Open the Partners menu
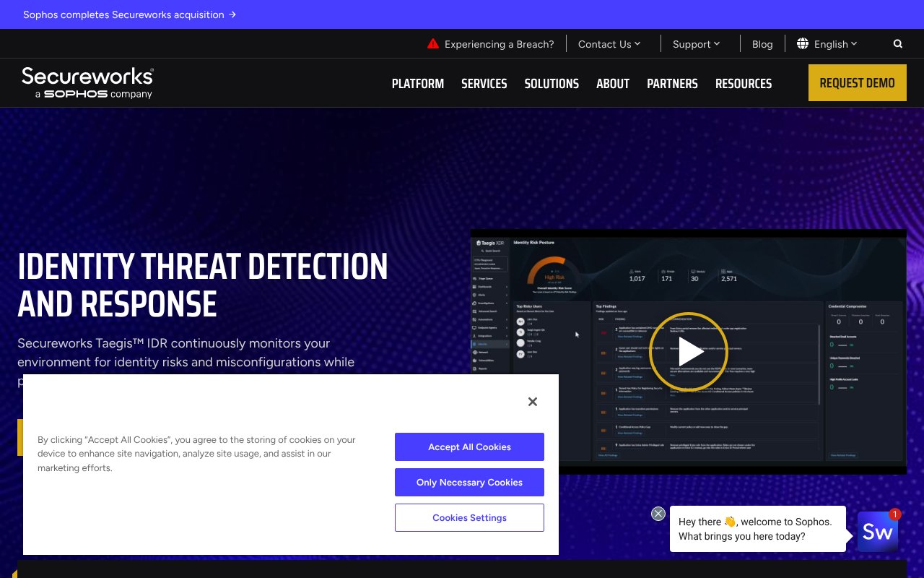Image resolution: width=924 pixels, height=578 pixels. [x=672, y=83]
